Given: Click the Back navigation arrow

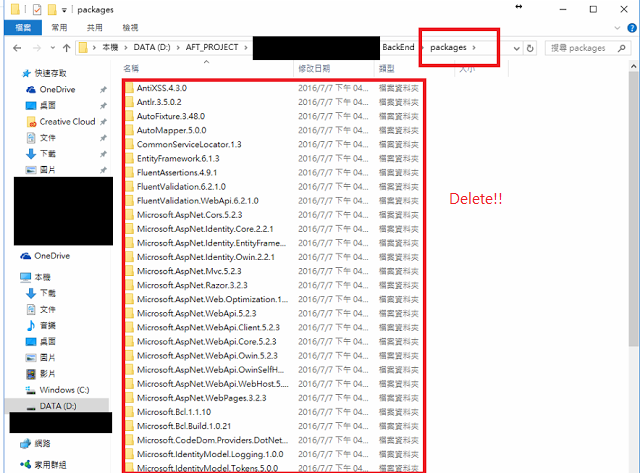Looking at the screenshot, I should (x=17, y=48).
